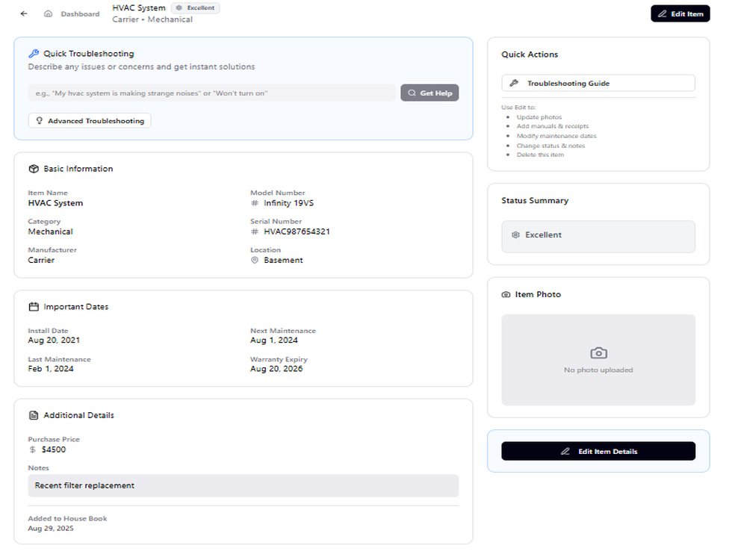Open the Dashboard breadcrumb link
The width and height of the screenshot is (747, 560).
[80, 13]
